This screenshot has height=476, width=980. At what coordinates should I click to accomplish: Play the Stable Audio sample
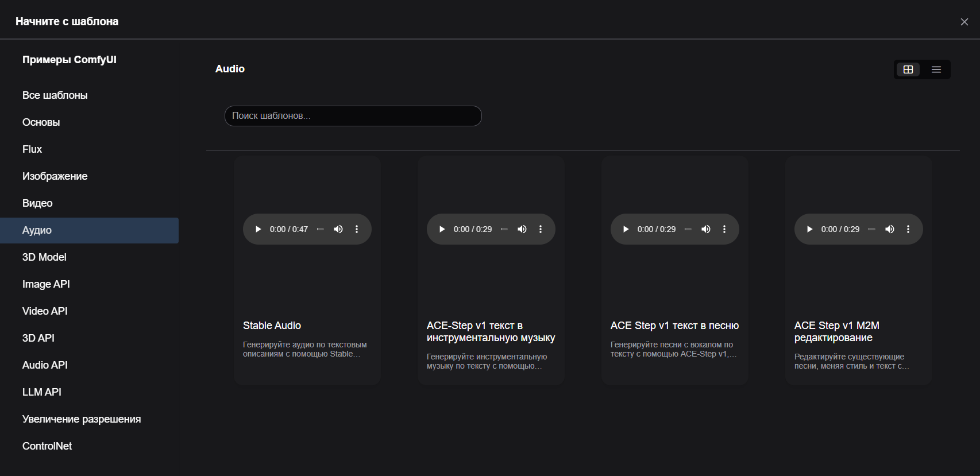point(258,229)
